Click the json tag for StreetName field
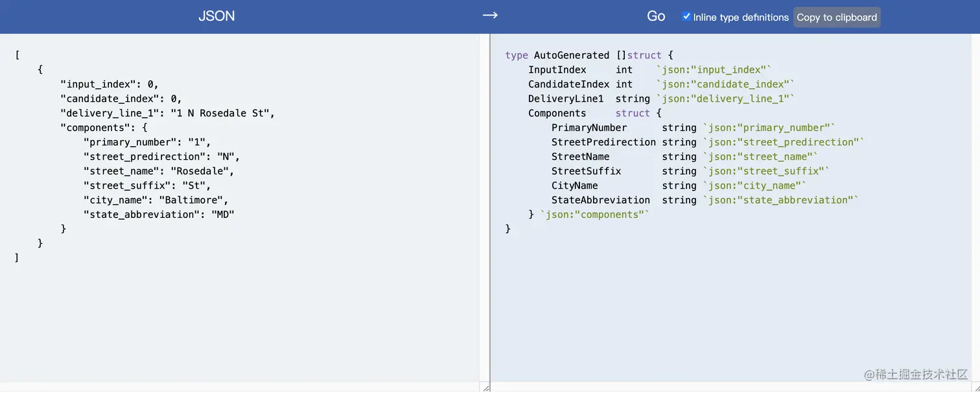This screenshot has height=393, width=980. click(760, 156)
